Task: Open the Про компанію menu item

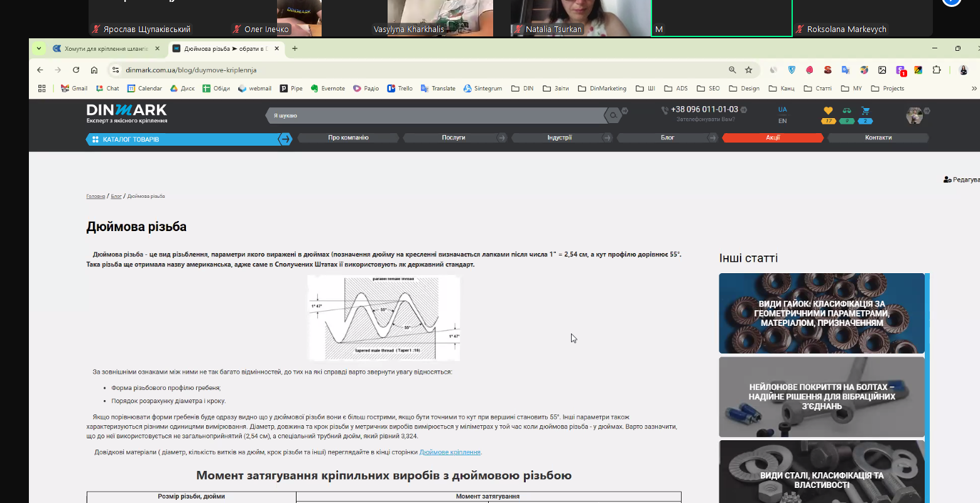Action: (x=348, y=138)
